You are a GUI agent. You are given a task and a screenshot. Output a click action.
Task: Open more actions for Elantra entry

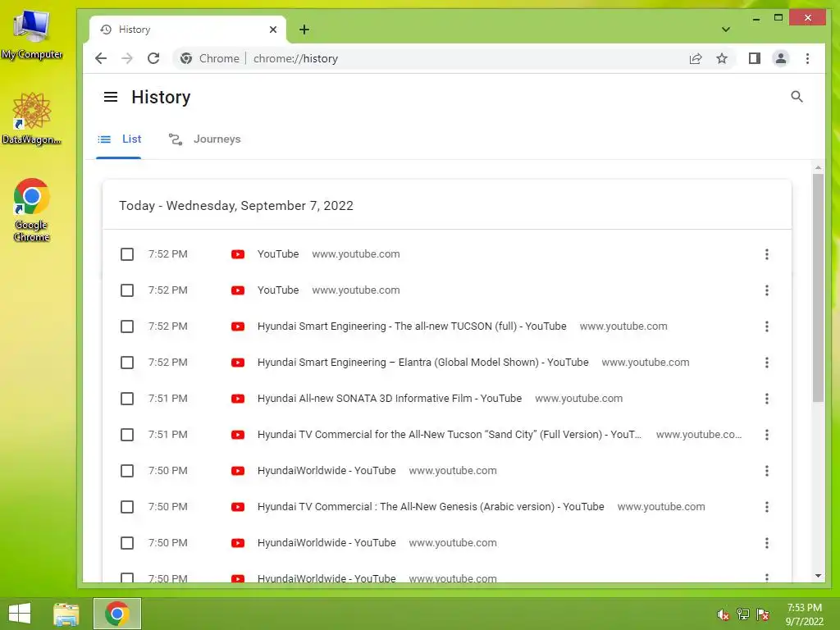[x=767, y=363]
